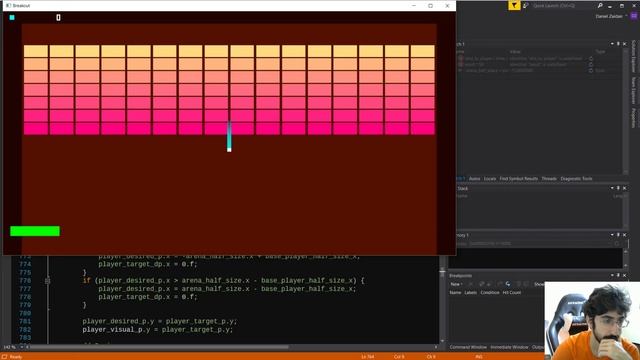This screenshot has height=360, width=640.
Task: Open the Solution Explorer side tab
Action: (634, 56)
